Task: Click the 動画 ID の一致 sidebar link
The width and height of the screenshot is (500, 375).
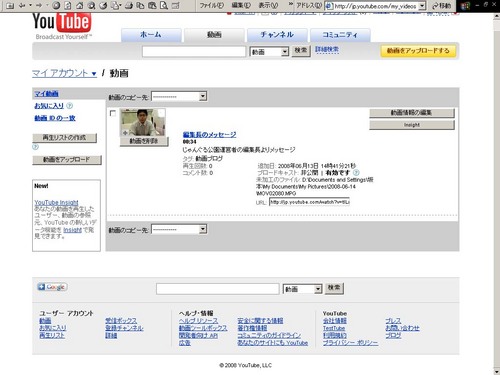Action: (x=55, y=118)
